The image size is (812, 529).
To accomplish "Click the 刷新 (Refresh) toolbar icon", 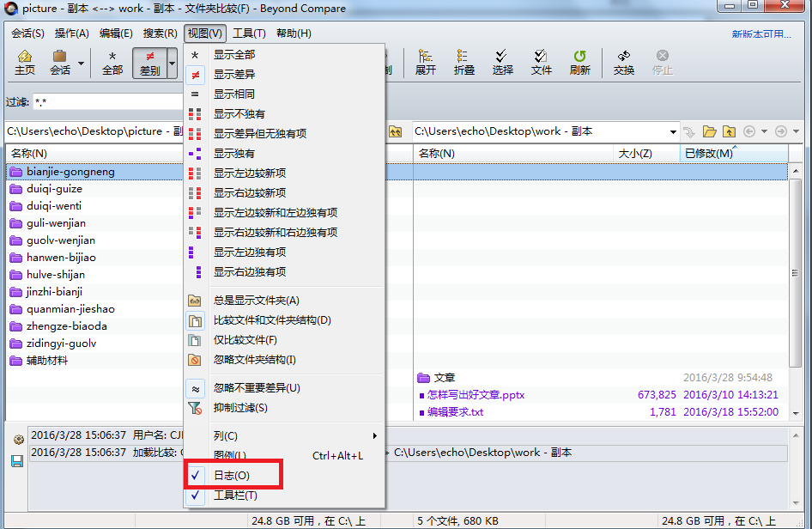I will click(580, 60).
